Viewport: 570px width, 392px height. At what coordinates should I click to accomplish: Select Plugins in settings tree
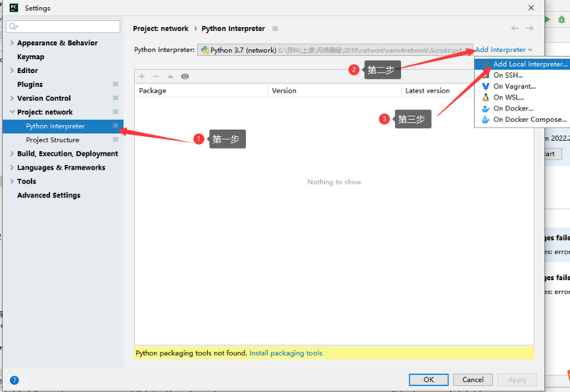pyautogui.click(x=30, y=84)
